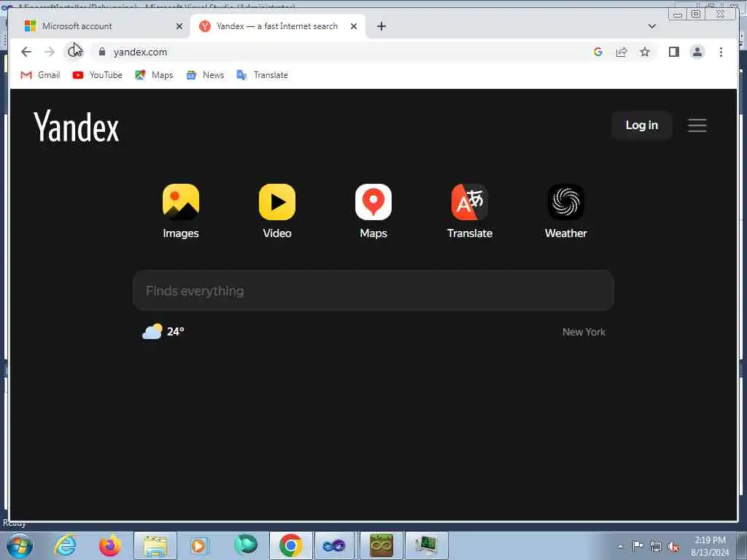Go back with browser back arrow
This screenshot has width=747, height=560.
[x=26, y=52]
